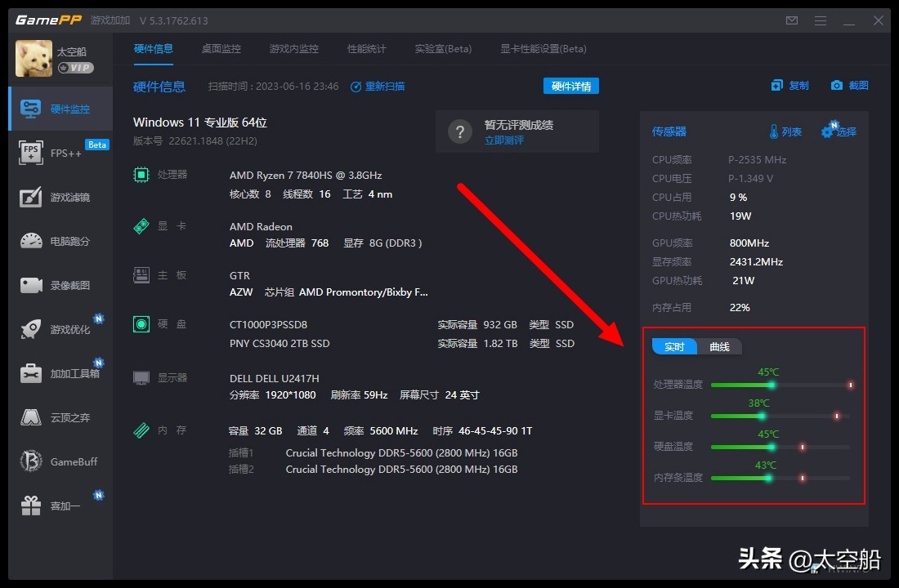The width and height of the screenshot is (899, 588).
Task: Open the hamburger menu at top right
Action: click(x=820, y=20)
